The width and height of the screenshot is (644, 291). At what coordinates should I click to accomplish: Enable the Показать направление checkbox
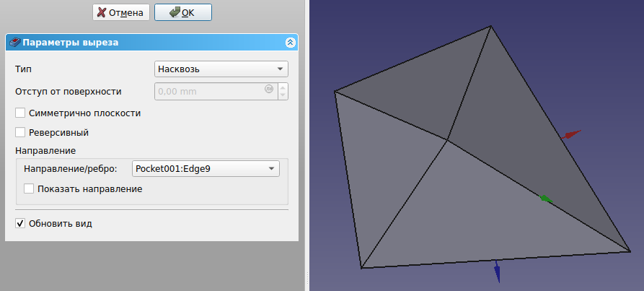29,188
